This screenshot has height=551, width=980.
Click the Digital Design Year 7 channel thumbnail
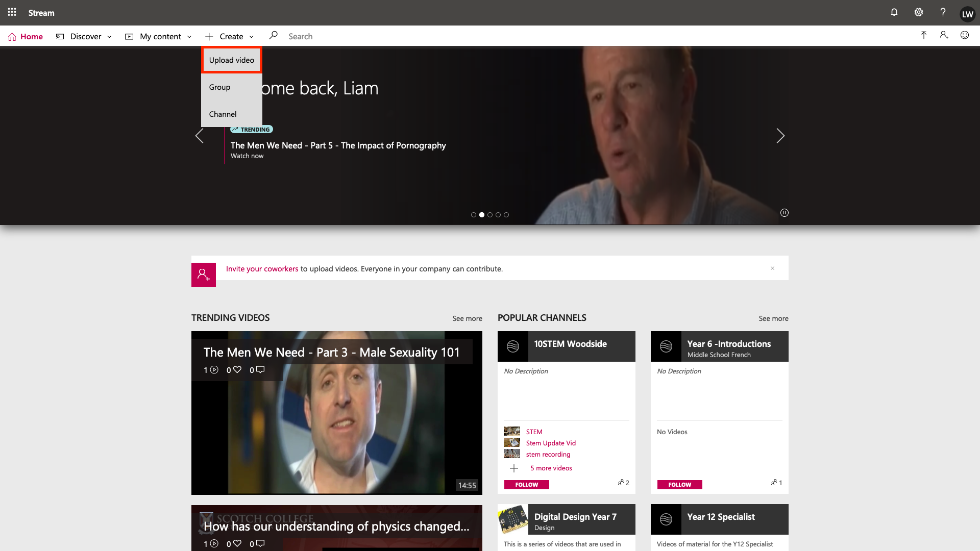(513, 519)
